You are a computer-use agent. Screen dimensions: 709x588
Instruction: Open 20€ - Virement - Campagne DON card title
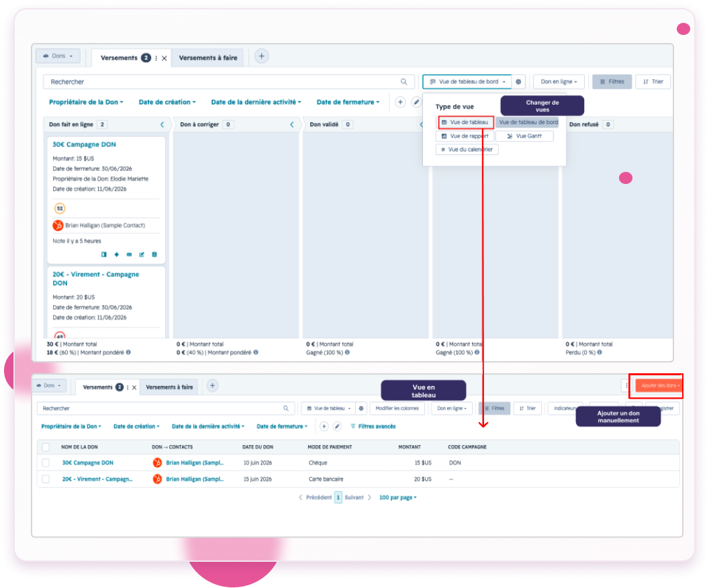pyautogui.click(x=95, y=279)
